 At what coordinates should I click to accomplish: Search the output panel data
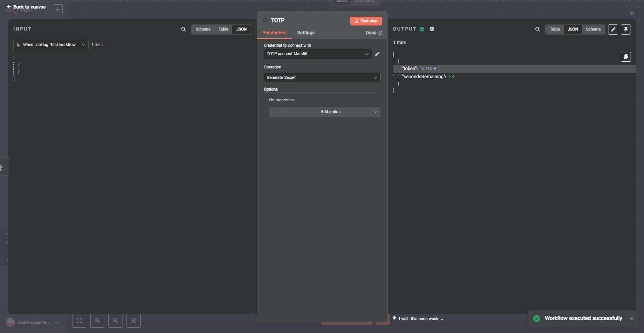(x=538, y=29)
